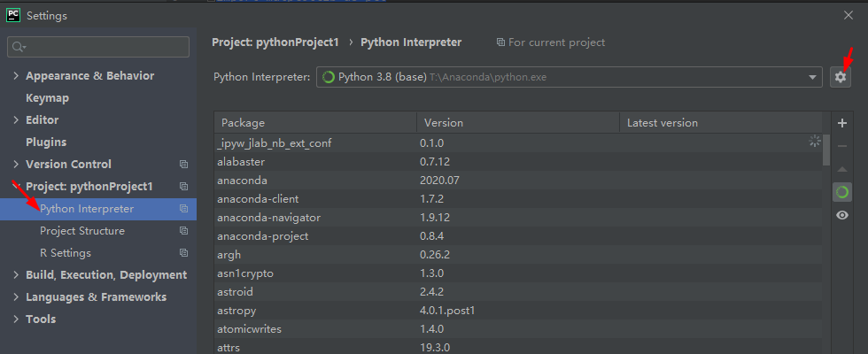Open the Python Interpreter dropdown
The height and width of the screenshot is (354, 868).
tap(813, 77)
